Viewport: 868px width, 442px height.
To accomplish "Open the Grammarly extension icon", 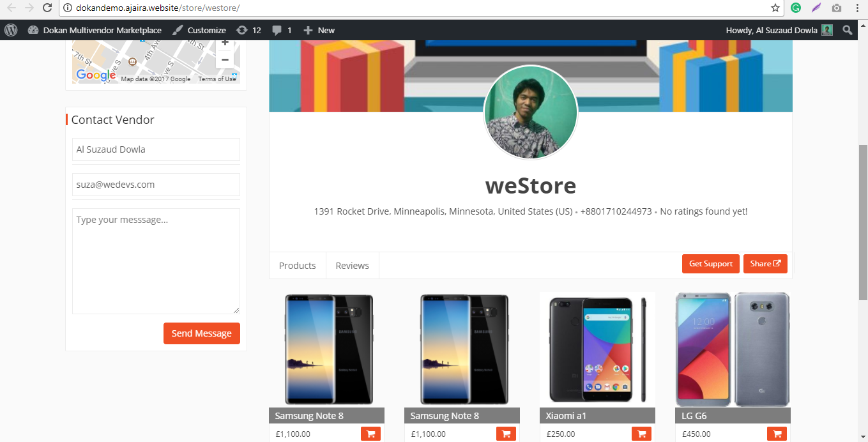I will click(796, 8).
